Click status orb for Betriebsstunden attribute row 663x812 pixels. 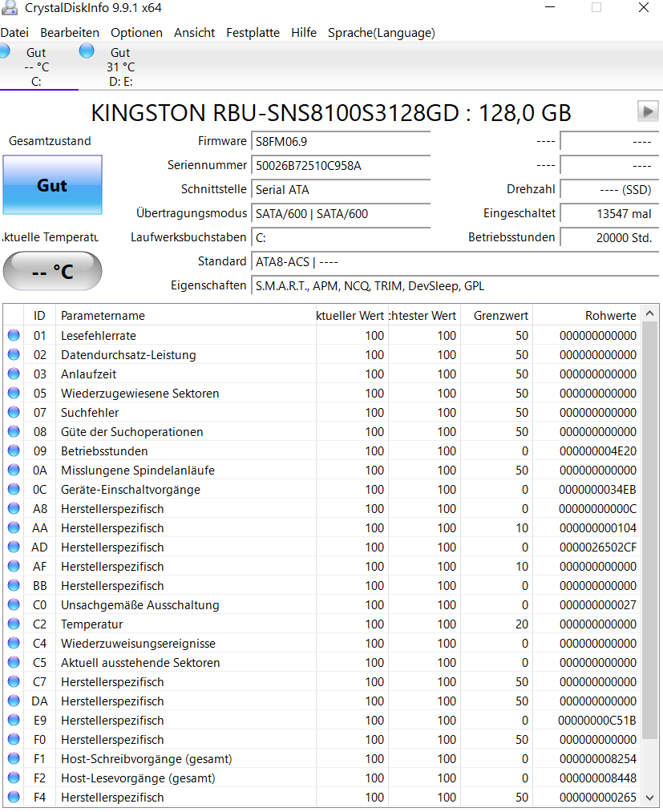(x=14, y=451)
